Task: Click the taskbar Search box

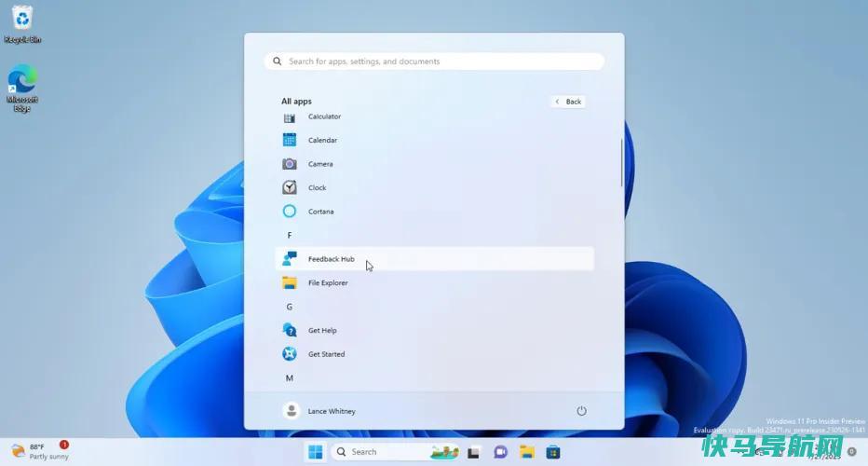Action: pos(396,452)
